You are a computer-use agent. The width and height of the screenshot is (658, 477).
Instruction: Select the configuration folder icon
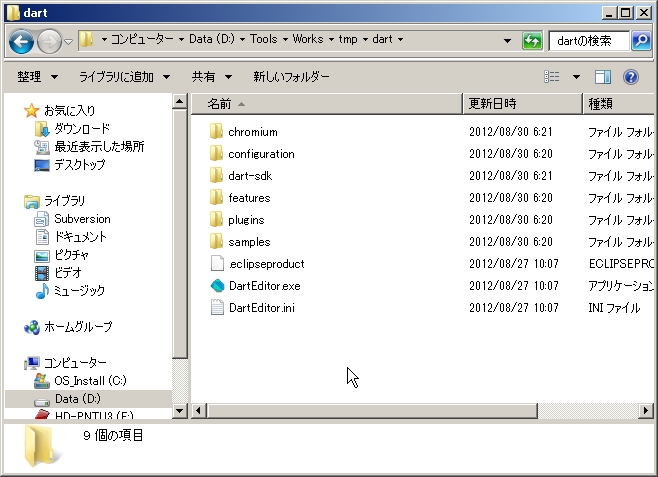(x=216, y=153)
